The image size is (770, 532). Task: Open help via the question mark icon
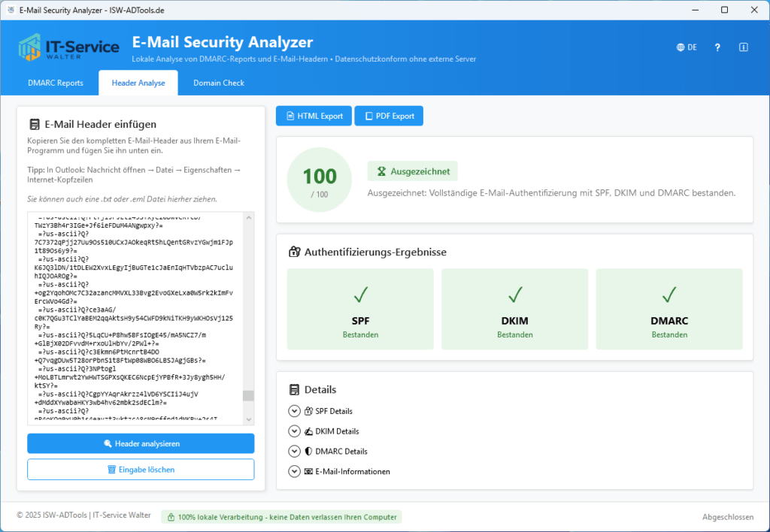point(717,47)
